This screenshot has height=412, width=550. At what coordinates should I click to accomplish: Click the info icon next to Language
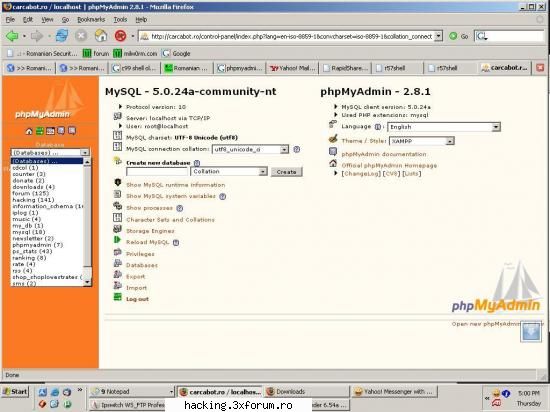(x=378, y=127)
